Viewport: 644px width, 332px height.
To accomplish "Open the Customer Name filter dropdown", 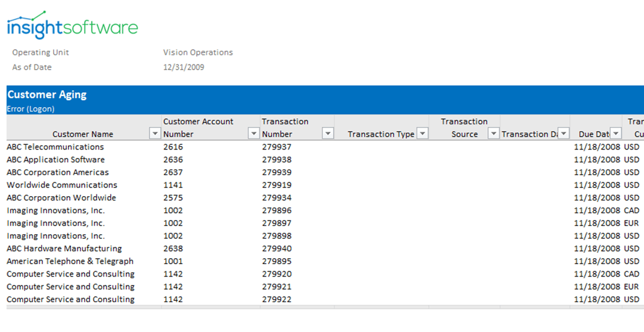I will [x=155, y=134].
